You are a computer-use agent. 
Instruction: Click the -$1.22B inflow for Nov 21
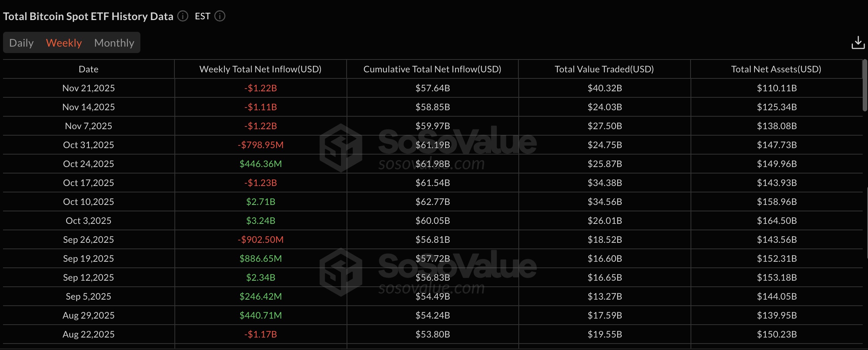pyautogui.click(x=260, y=88)
